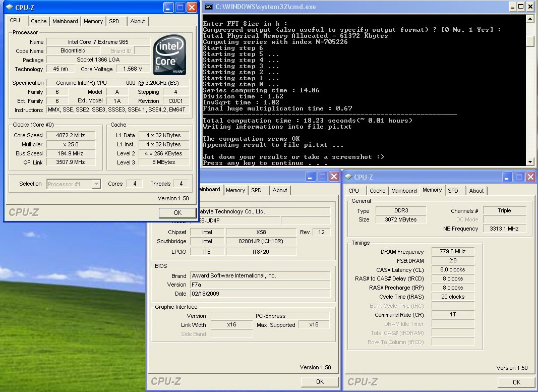Close the top-left CPU-Z processor window
538x392 pixels.
(x=192, y=7)
